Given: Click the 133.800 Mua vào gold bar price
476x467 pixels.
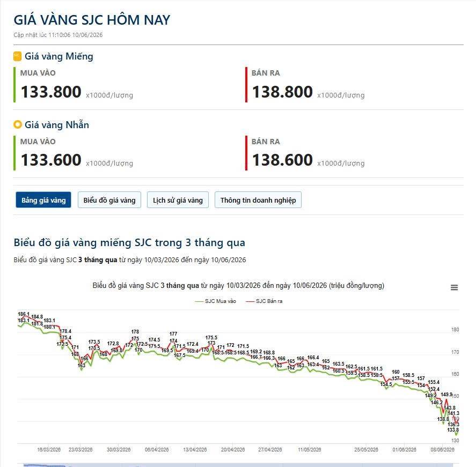Looking at the screenshot, I should pos(51,92).
